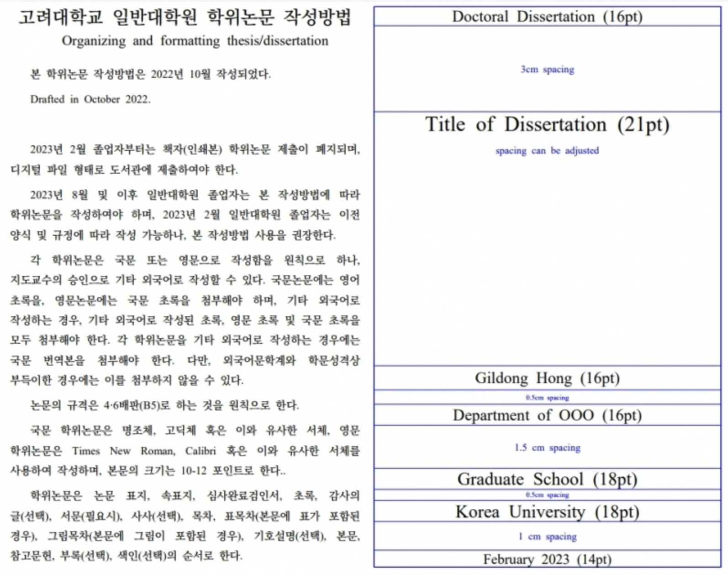
Task: Click the 'spacing can be adjusted' note
Action: [547, 151]
